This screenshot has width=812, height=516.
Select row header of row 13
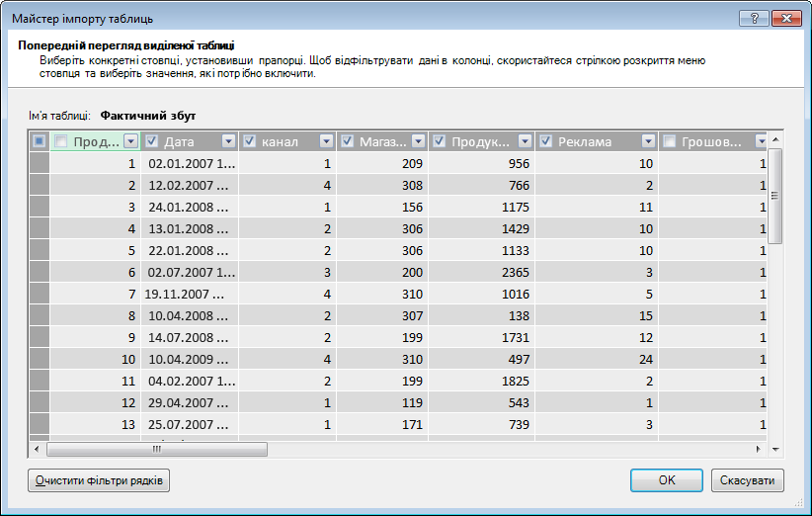pyautogui.click(x=40, y=424)
